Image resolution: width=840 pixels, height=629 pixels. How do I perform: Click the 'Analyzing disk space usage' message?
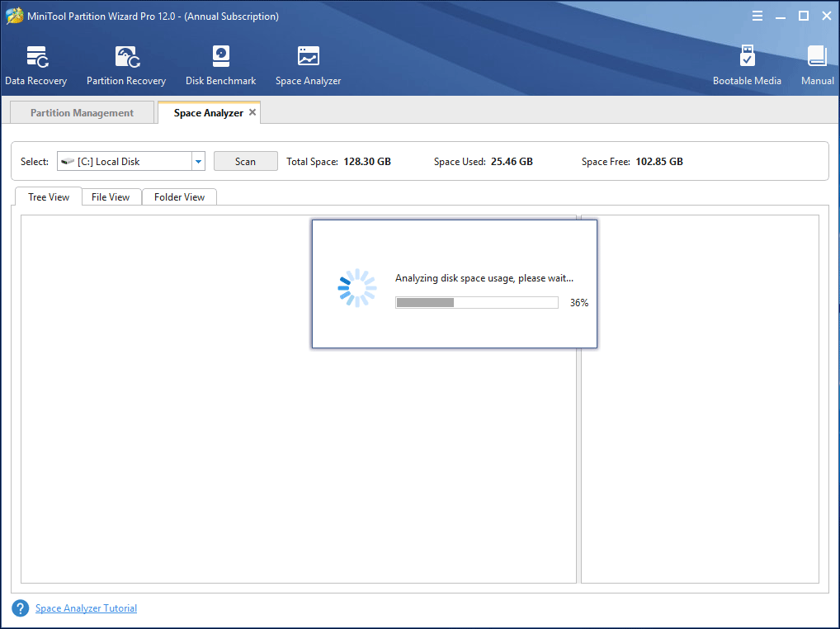click(484, 278)
